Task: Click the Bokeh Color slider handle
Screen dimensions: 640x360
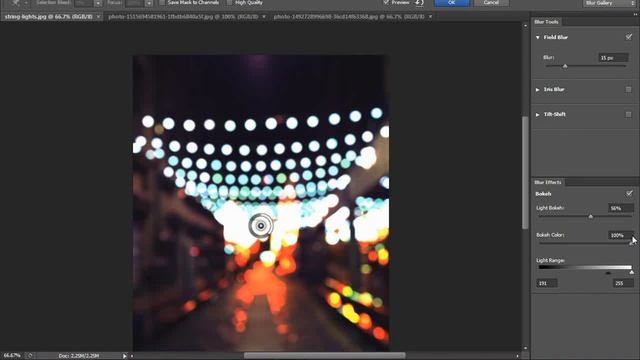Action: [x=631, y=243]
